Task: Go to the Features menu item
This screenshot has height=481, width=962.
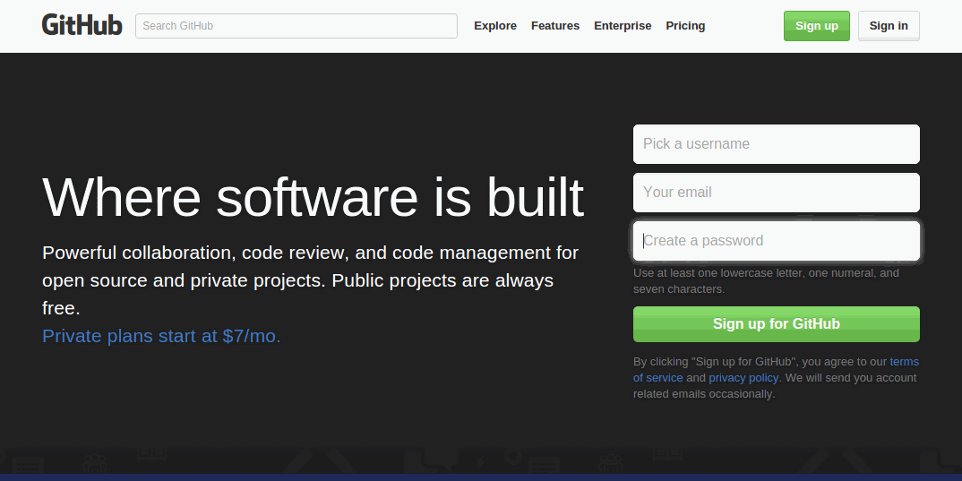Action: [x=555, y=26]
